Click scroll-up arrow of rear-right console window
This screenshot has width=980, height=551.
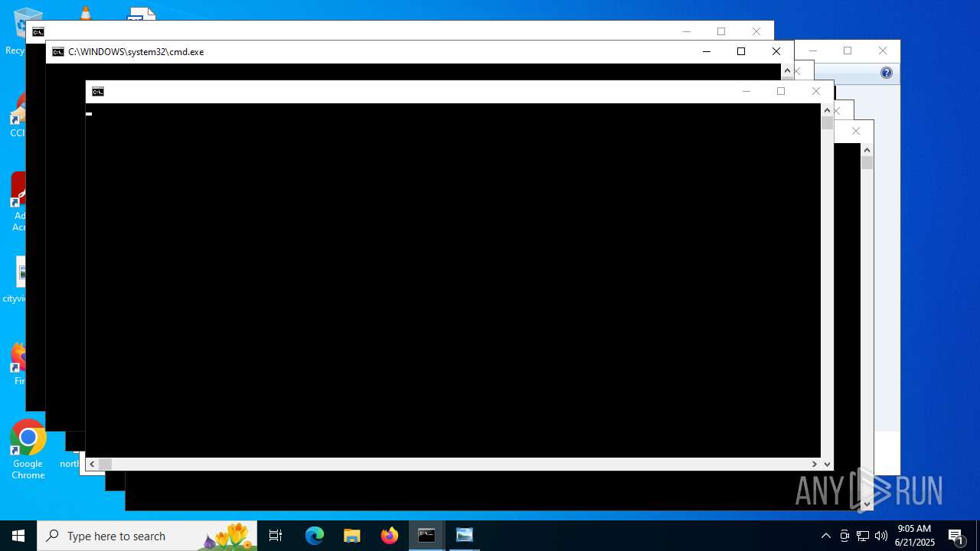click(867, 150)
